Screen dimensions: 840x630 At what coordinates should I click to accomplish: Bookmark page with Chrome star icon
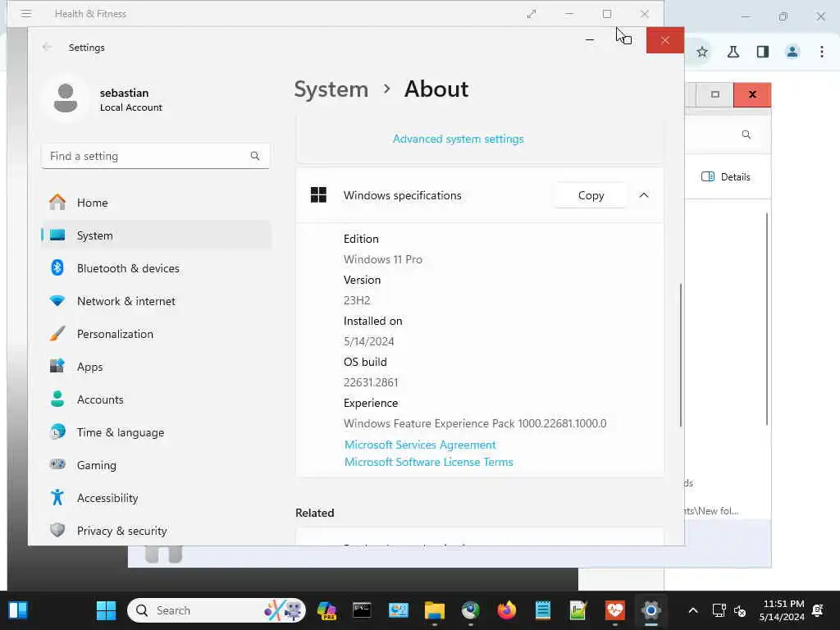702,52
